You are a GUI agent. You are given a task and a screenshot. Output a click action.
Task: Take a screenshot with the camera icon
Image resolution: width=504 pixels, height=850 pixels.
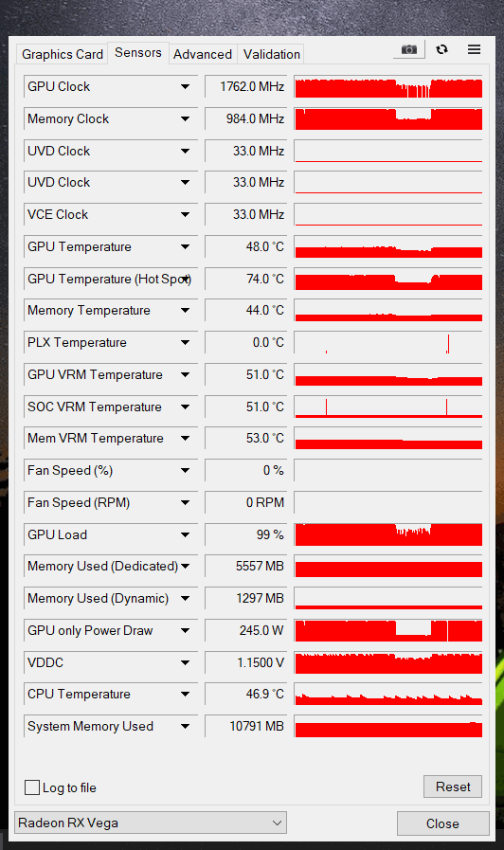[x=409, y=50]
